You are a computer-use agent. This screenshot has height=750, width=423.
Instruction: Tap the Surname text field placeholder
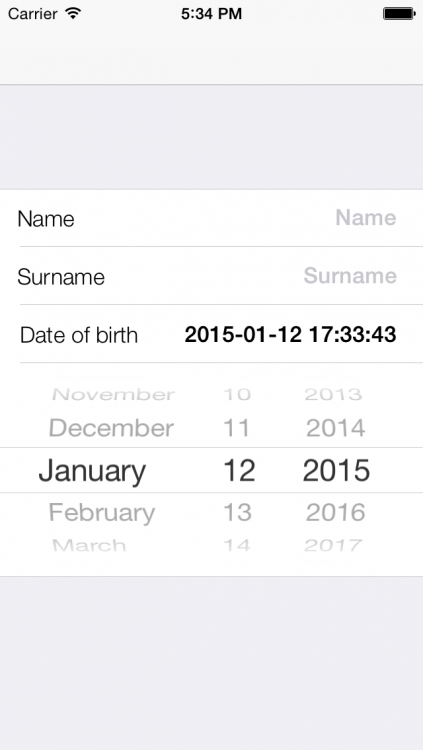350,276
